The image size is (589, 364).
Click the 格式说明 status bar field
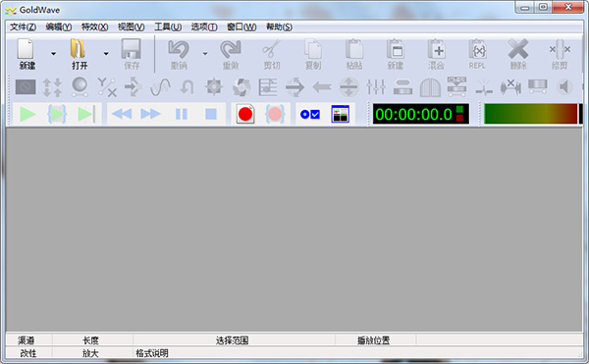click(x=357, y=353)
